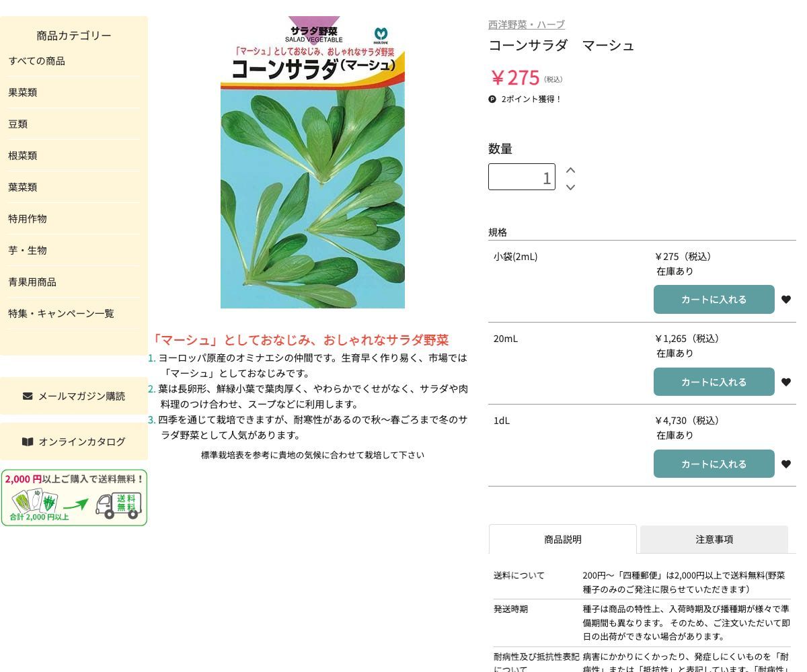Click the heart icon next to 小袋(2mL)
The width and height of the screenshot is (807, 672).
[x=786, y=300]
